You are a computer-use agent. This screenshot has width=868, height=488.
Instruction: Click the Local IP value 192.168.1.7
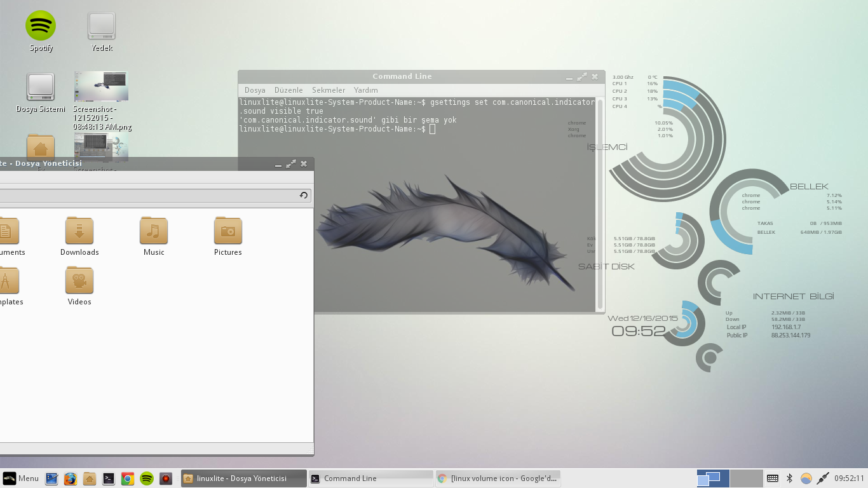click(x=786, y=327)
